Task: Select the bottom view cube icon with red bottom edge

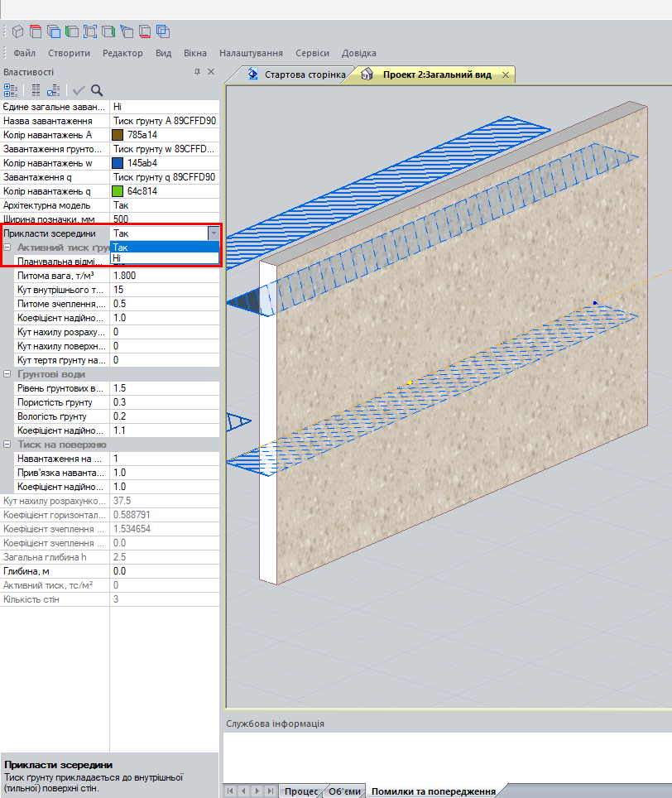Action: tap(145, 31)
